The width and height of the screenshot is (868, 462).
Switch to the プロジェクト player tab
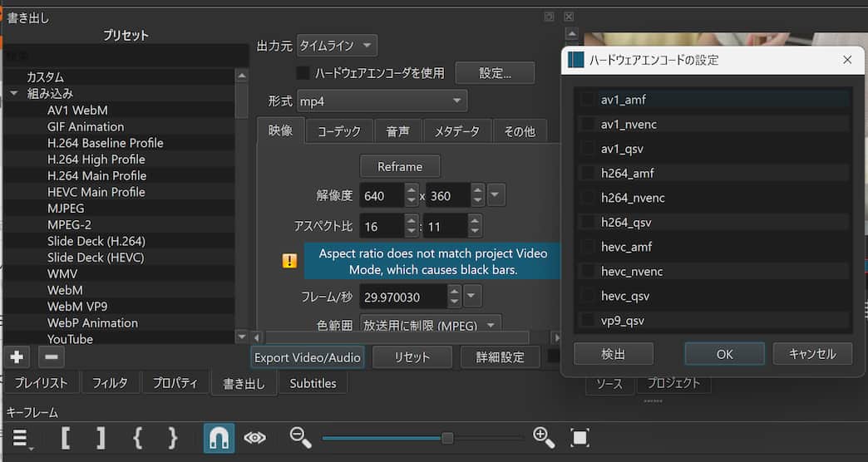coord(673,383)
